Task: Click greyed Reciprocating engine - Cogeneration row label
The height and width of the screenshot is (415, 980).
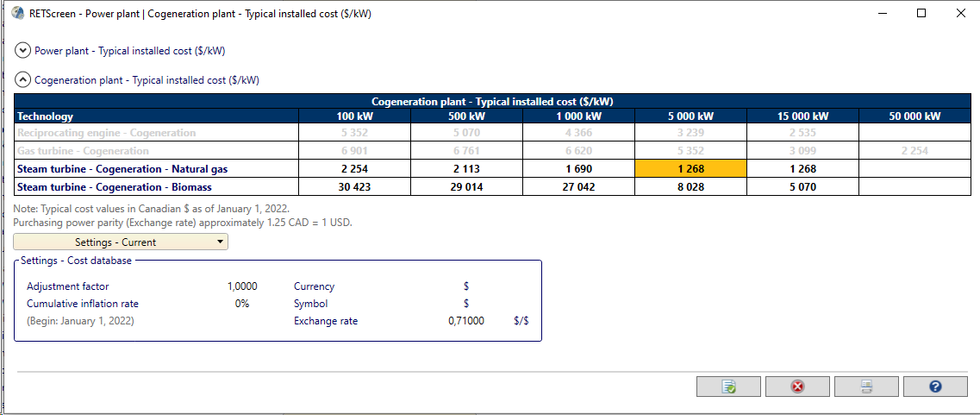Action: pos(106,133)
